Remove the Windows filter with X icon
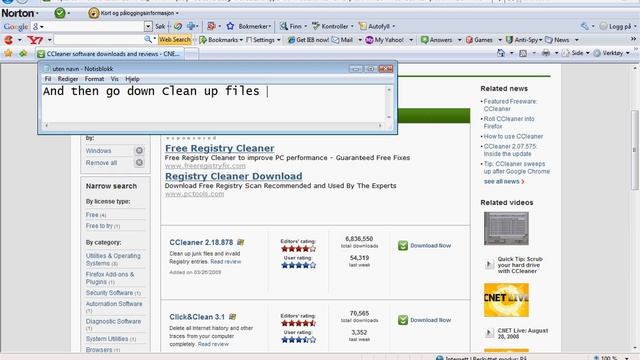The width and height of the screenshot is (640, 360). [x=139, y=151]
